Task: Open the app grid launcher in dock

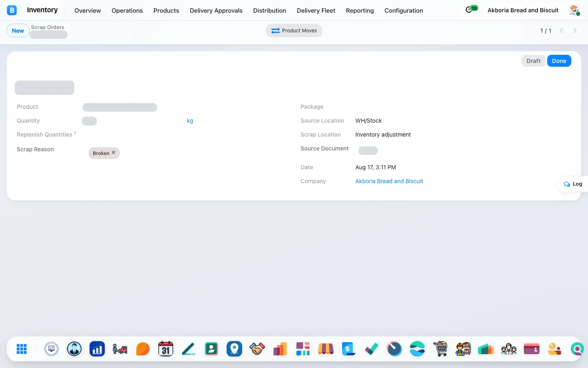Action: [x=22, y=349]
